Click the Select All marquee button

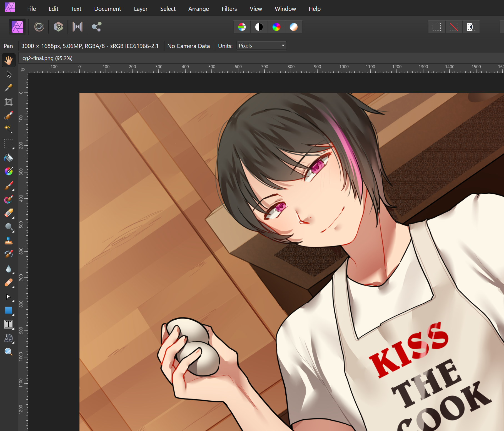click(437, 27)
